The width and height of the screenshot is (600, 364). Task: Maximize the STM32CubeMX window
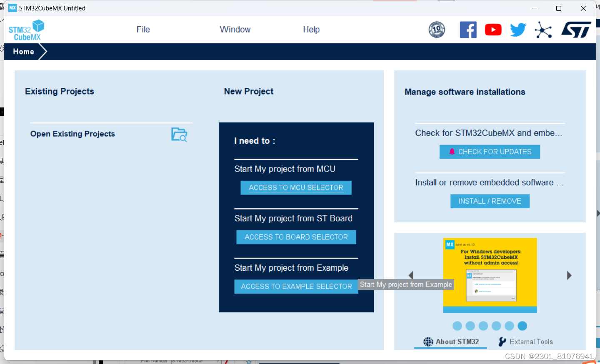pyautogui.click(x=559, y=8)
